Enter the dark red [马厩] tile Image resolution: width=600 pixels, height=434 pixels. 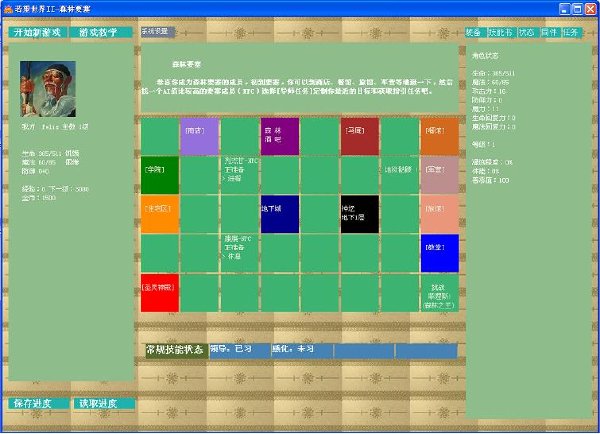(360, 136)
